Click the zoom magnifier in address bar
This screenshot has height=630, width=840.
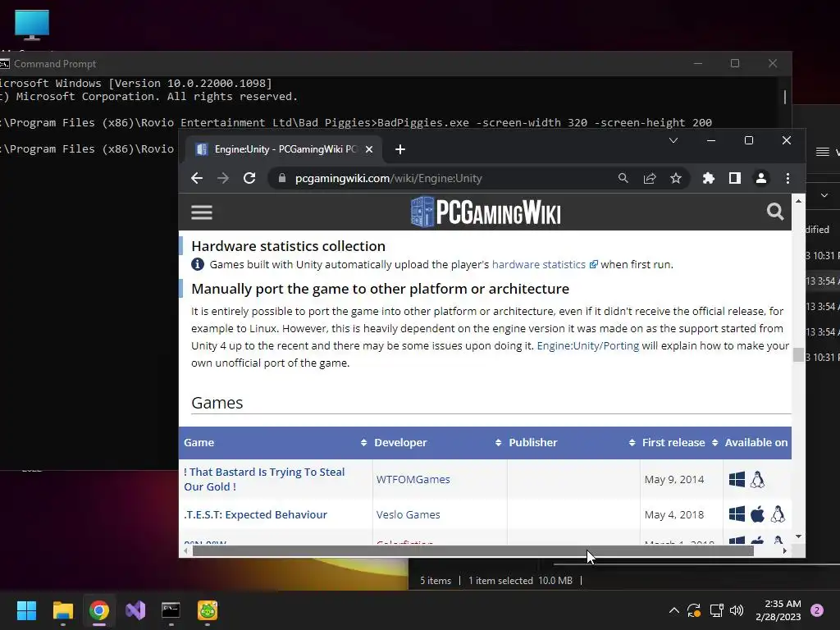(x=623, y=178)
